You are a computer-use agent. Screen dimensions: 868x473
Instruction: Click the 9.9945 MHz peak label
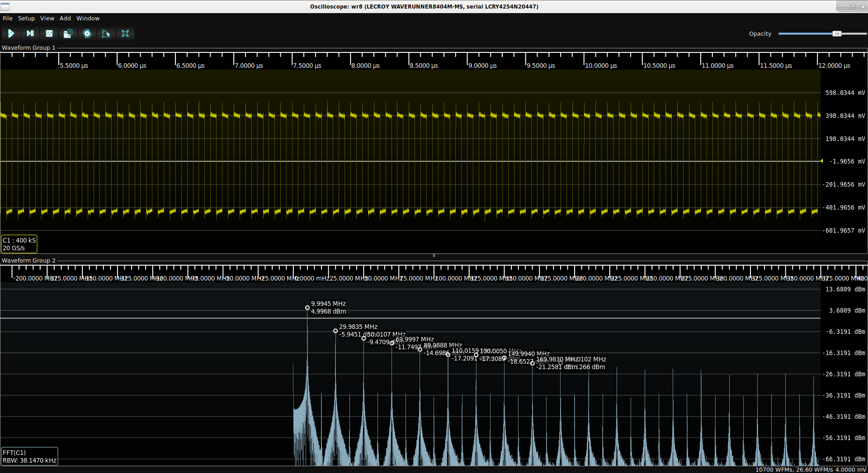pyautogui.click(x=328, y=304)
